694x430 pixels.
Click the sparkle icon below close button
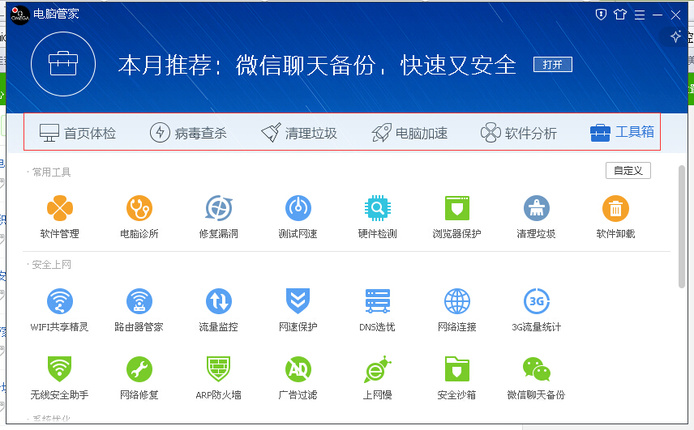tap(675, 36)
